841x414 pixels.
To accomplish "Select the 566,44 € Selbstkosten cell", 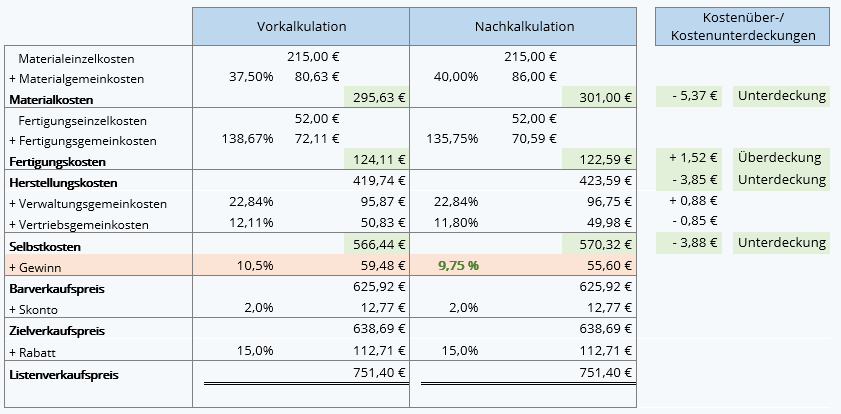I will tap(376, 245).
